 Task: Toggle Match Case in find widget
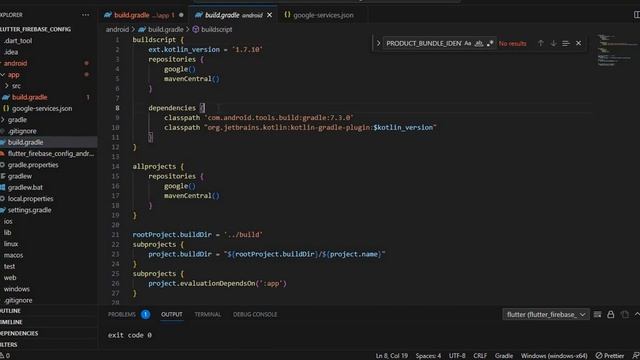(x=468, y=43)
